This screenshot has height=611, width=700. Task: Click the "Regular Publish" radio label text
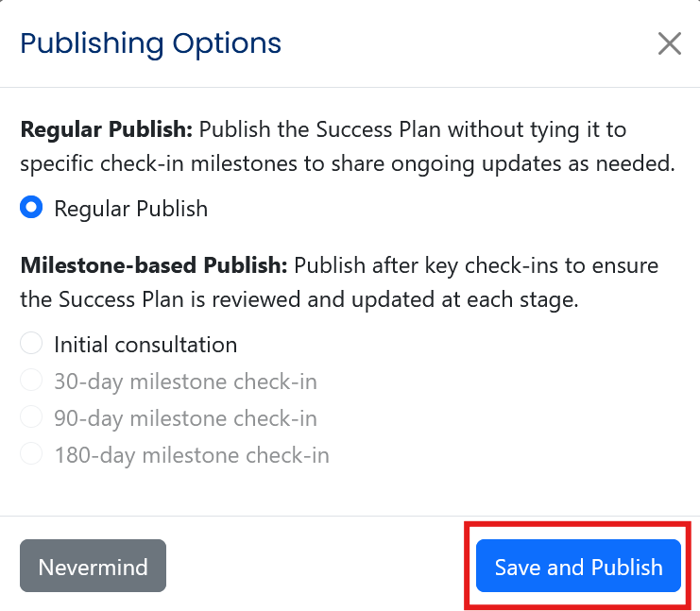130,208
